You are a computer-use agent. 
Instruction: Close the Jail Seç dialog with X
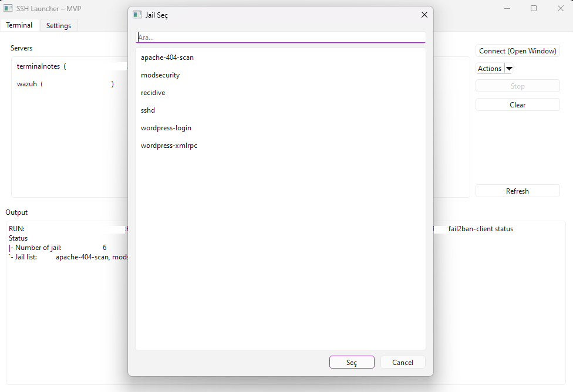click(424, 15)
